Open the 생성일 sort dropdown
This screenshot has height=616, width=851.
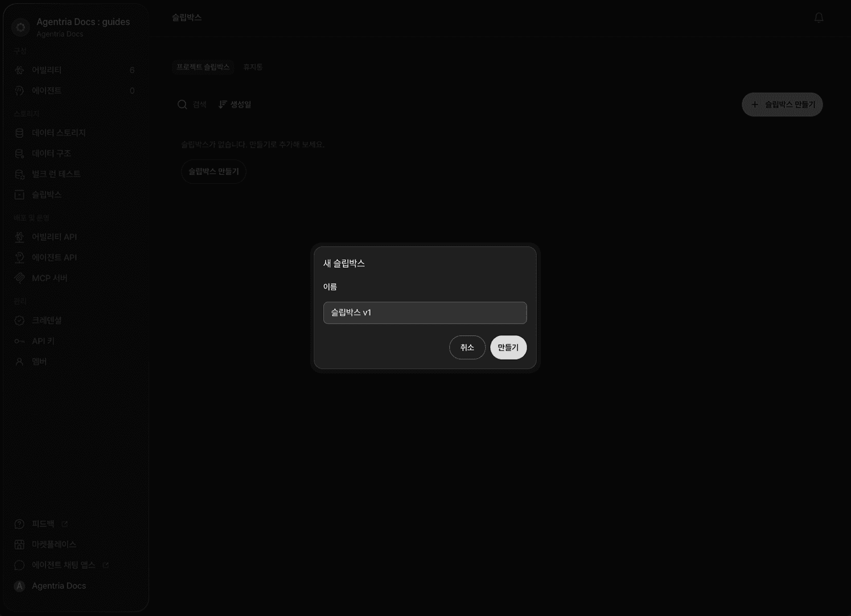pos(235,104)
